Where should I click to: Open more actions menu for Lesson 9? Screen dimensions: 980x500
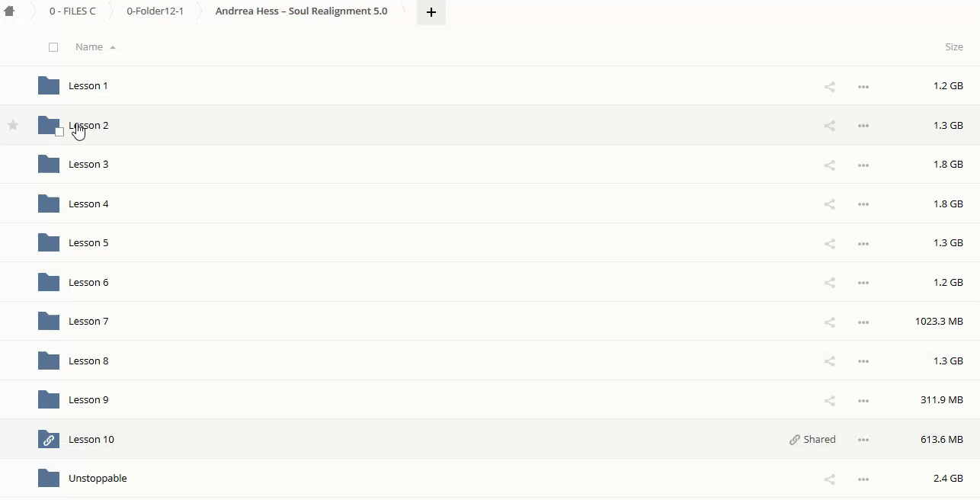[863, 401]
